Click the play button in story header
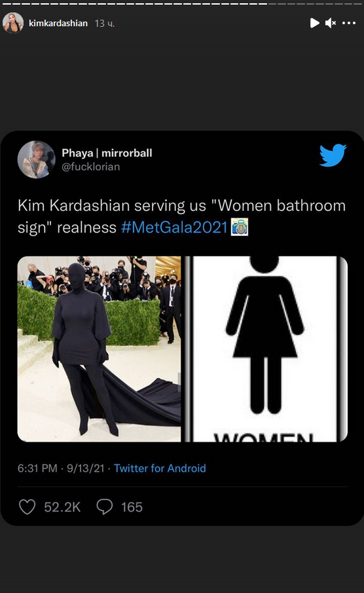The width and height of the screenshot is (364, 593). pos(314,23)
